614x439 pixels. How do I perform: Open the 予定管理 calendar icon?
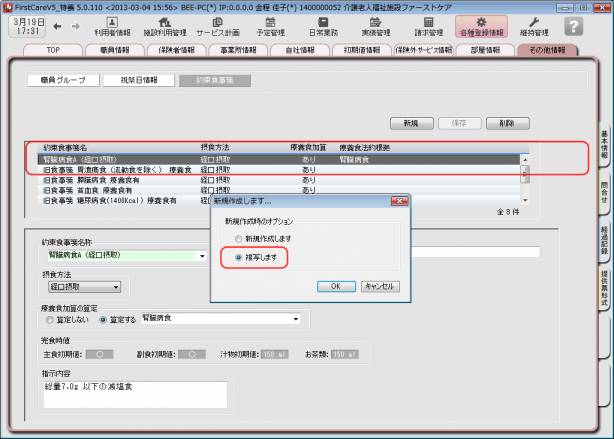coord(269,27)
